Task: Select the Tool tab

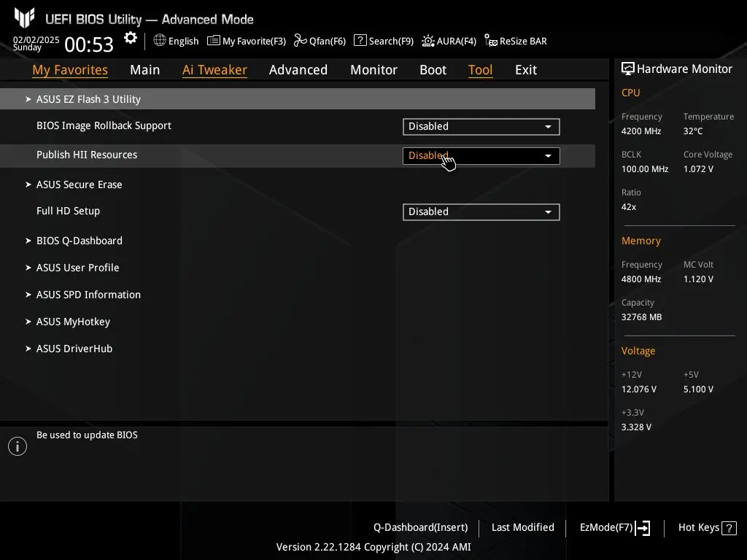Action: 480,69
